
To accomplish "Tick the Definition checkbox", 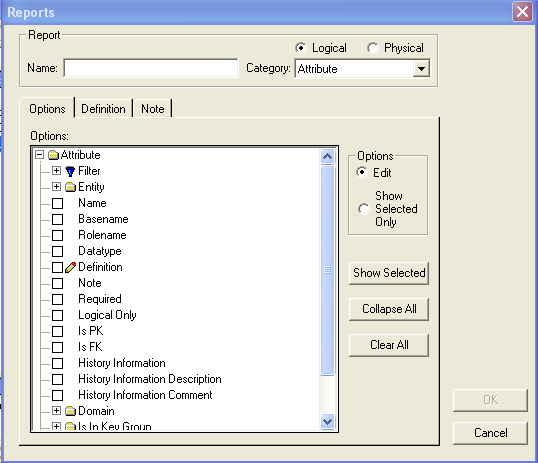I will tap(57, 267).
